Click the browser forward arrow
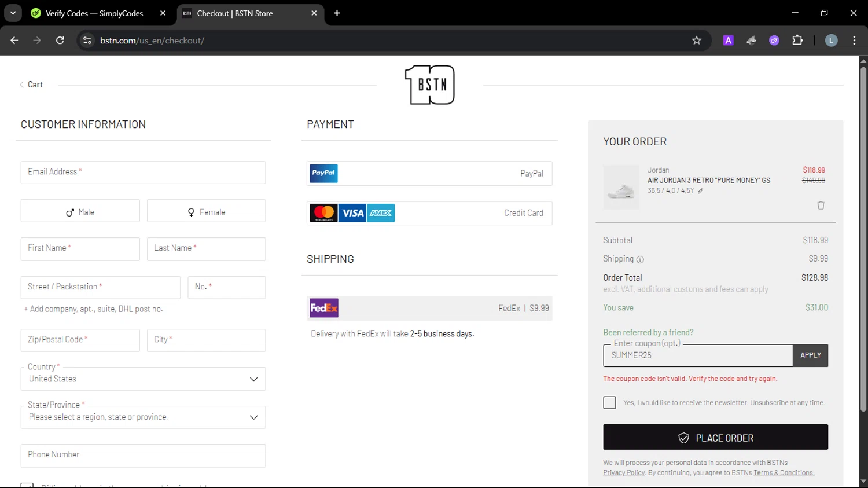 tap(37, 41)
